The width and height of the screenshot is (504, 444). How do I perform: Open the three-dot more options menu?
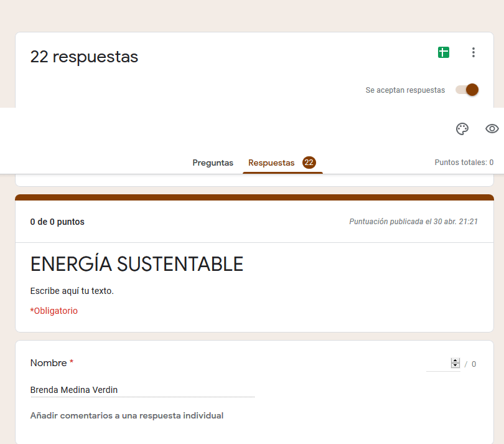pos(474,53)
